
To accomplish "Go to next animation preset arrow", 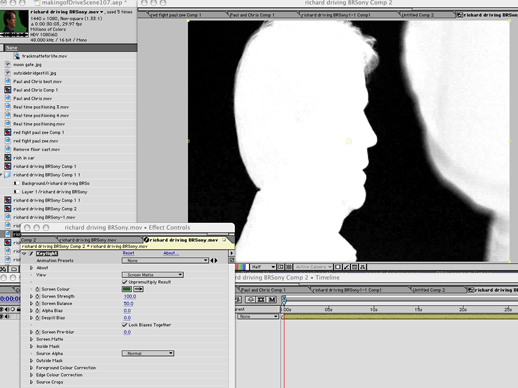I will coord(216,260).
